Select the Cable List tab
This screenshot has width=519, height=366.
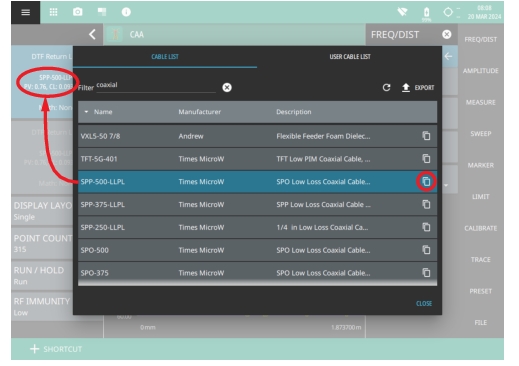point(165,57)
